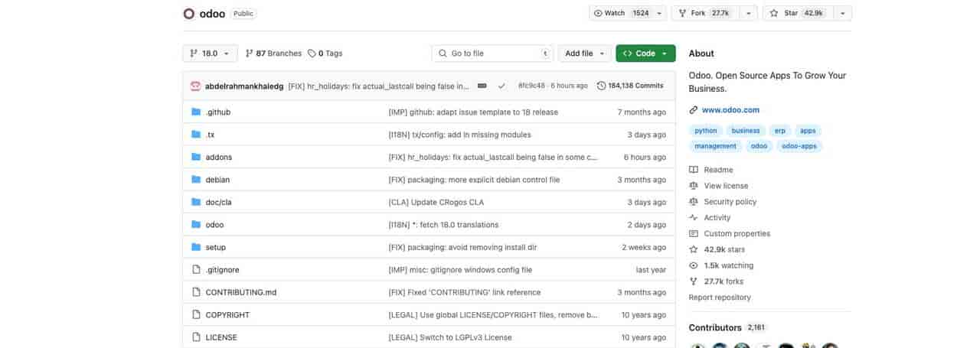Screen dimensions: 980x348
Task: Click the .gitignore file icon
Action: pos(196,270)
